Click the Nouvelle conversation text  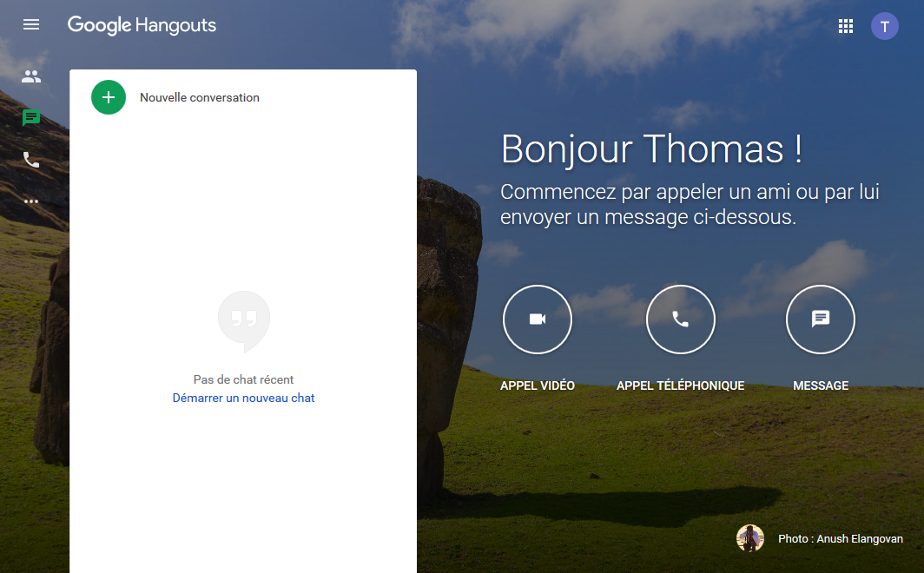[x=199, y=97]
